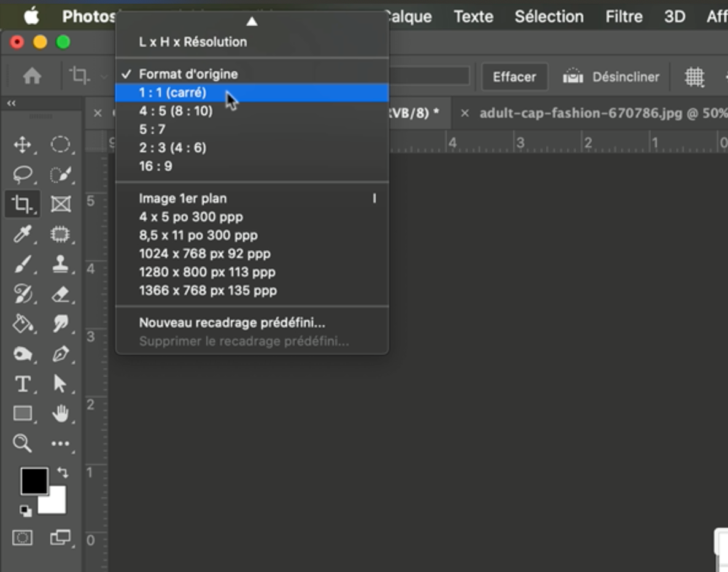Open the Texte menu
Screen dimensions: 728x572
coord(473,17)
